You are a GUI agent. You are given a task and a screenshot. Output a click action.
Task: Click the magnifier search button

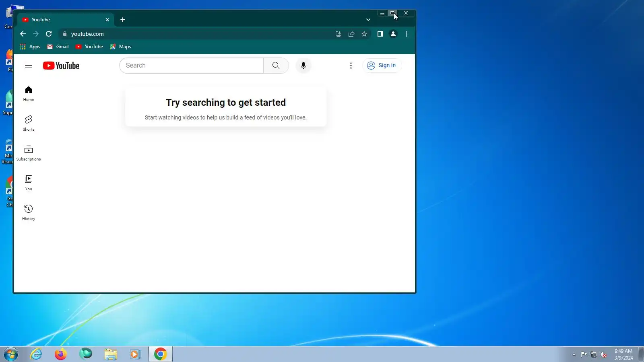[276, 66]
